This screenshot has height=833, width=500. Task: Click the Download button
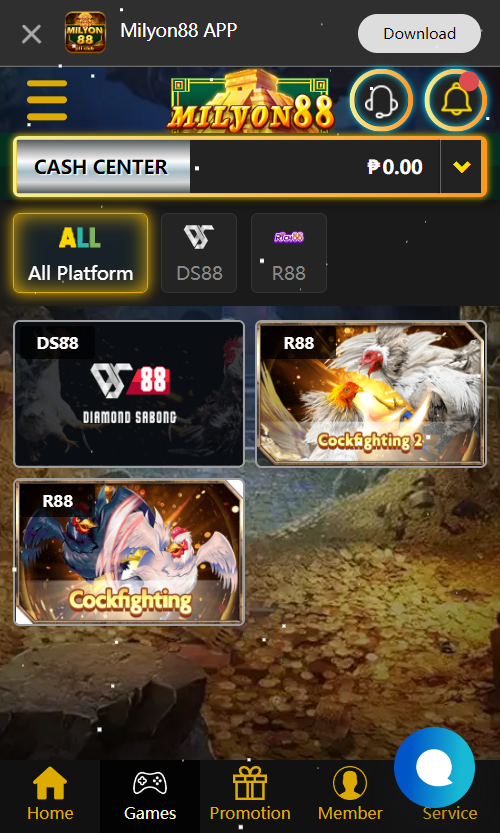[419, 33]
